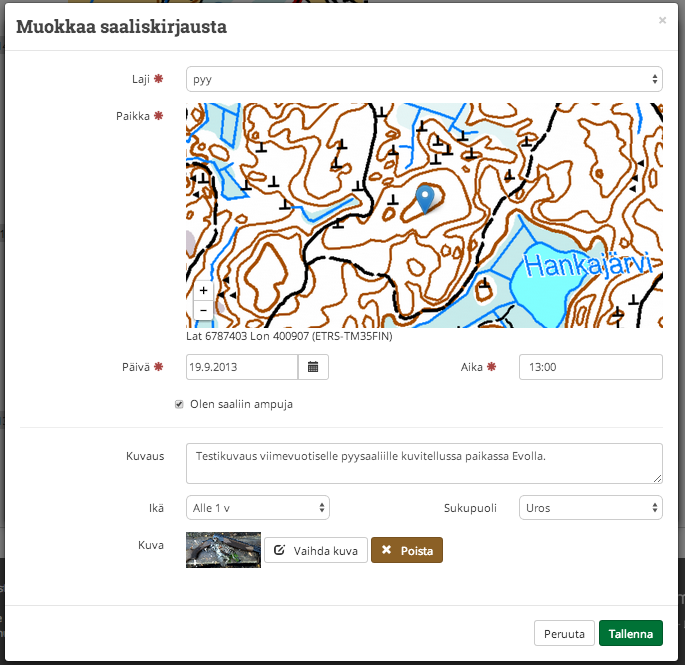Click the Lat Lon coordinates text
685x665 pixels.
(289, 336)
